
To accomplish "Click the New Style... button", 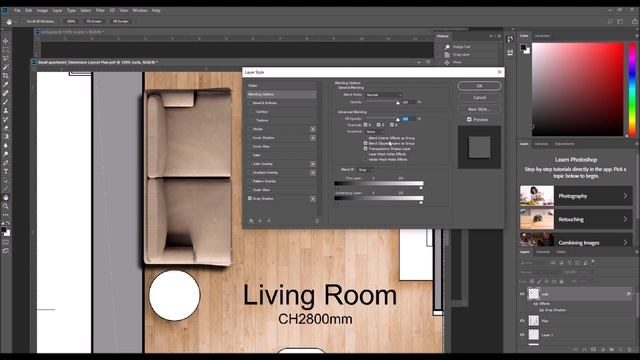I will [x=480, y=109].
